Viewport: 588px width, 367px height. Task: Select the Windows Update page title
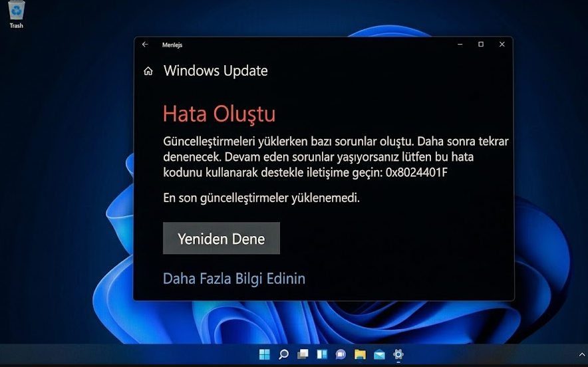pos(216,71)
